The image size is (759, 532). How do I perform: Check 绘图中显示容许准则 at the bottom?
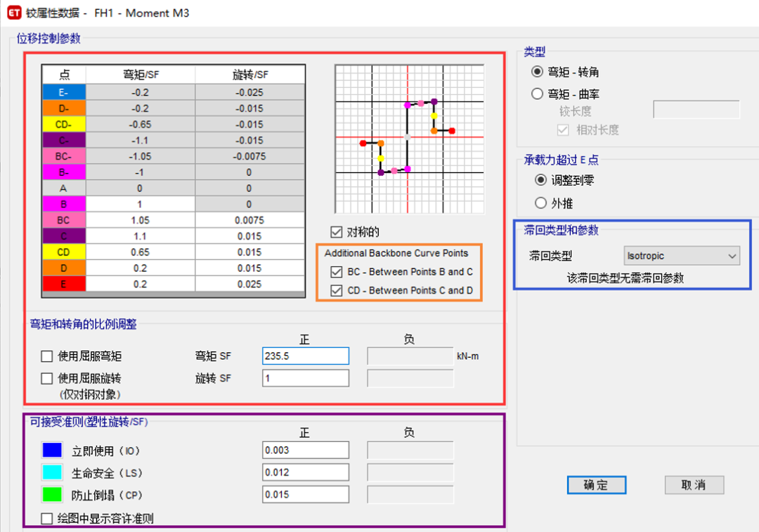click(45, 520)
